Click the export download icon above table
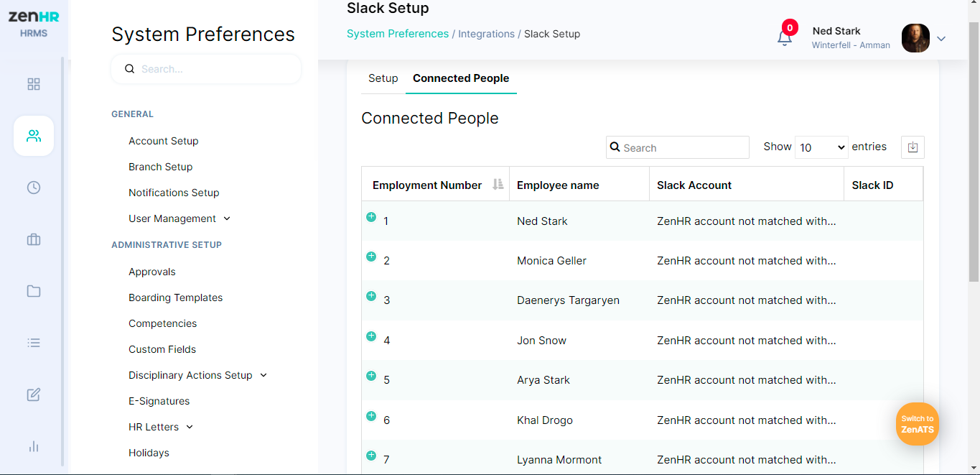 coord(913,147)
